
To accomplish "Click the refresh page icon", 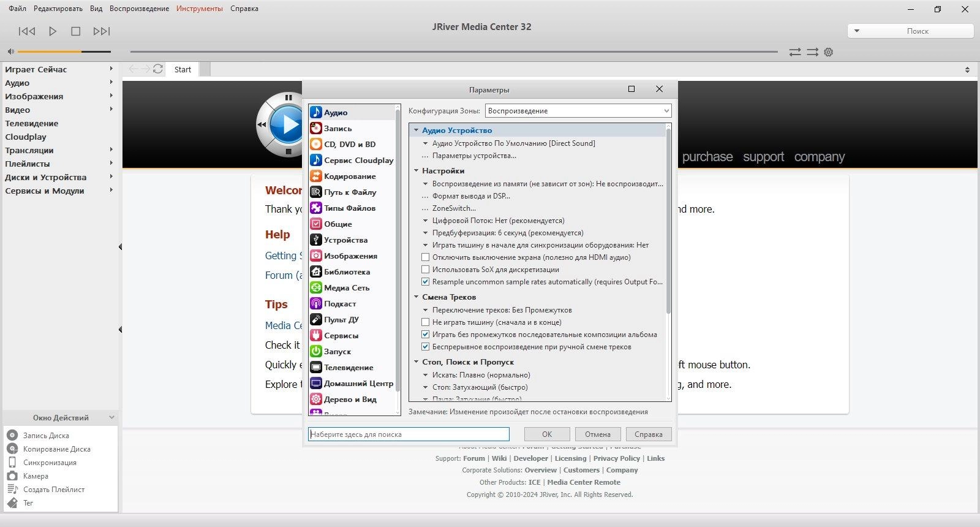I will pos(158,69).
